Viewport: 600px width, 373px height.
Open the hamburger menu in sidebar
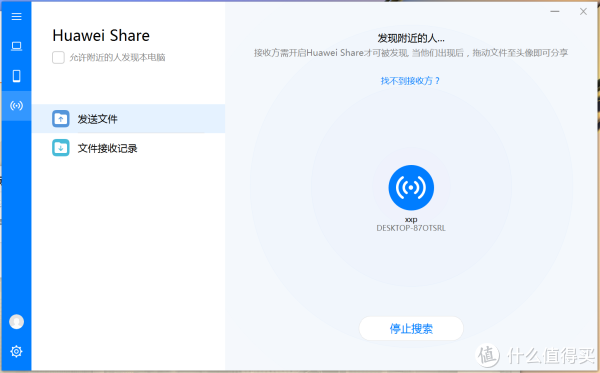click(x=16, y=16)
